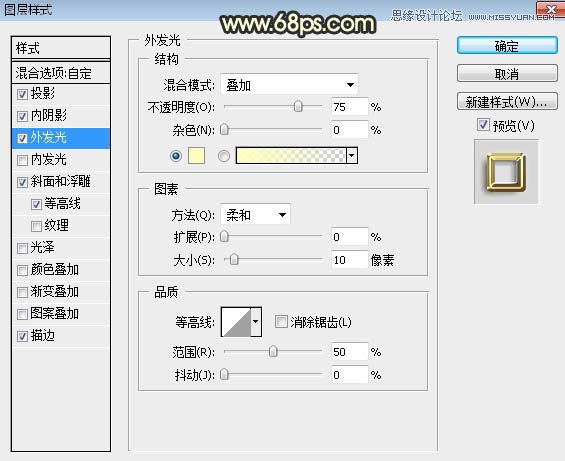Open the 等高线 contour picker arrow

256,322
